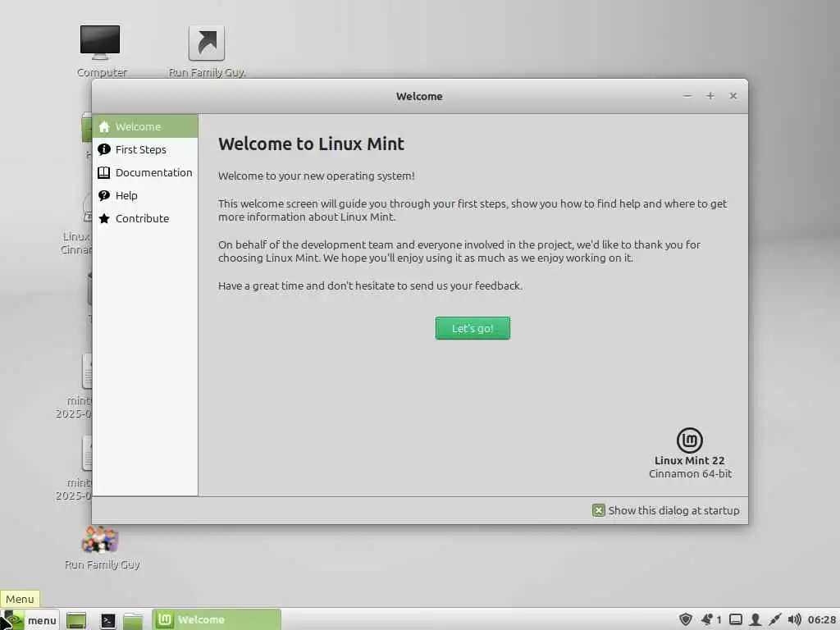Click the Cinnamon 64-bit text
The image size is (840, 630).
(x=690, y=474)
